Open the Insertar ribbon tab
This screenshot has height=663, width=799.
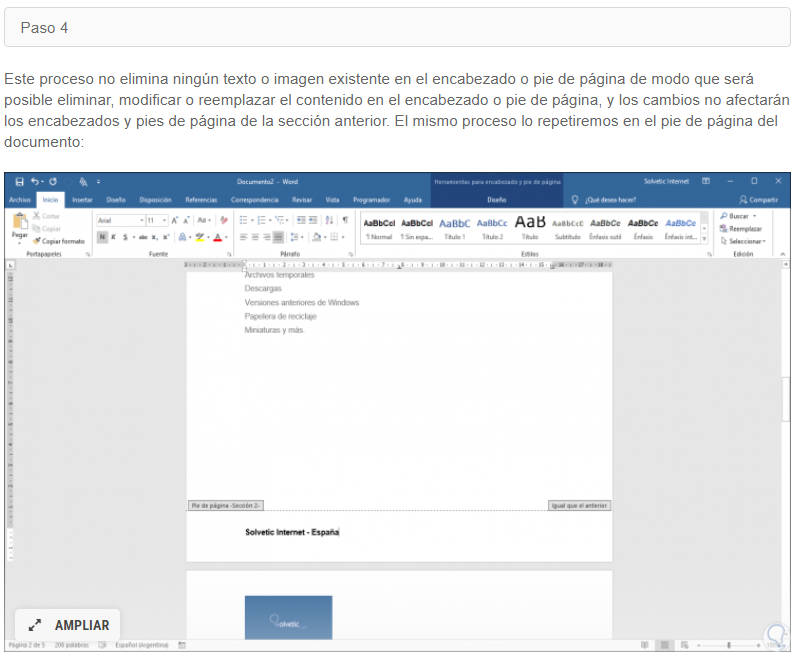click(x=82, y=200)
